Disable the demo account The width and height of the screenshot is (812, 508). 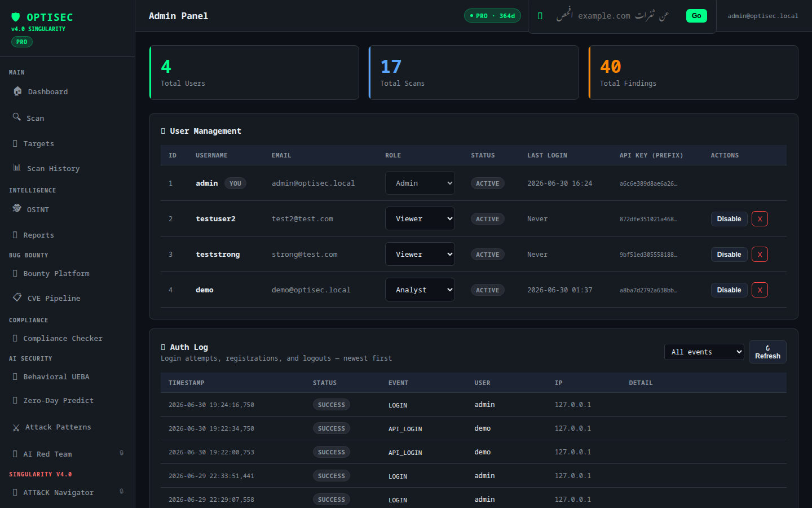point(729,290)
